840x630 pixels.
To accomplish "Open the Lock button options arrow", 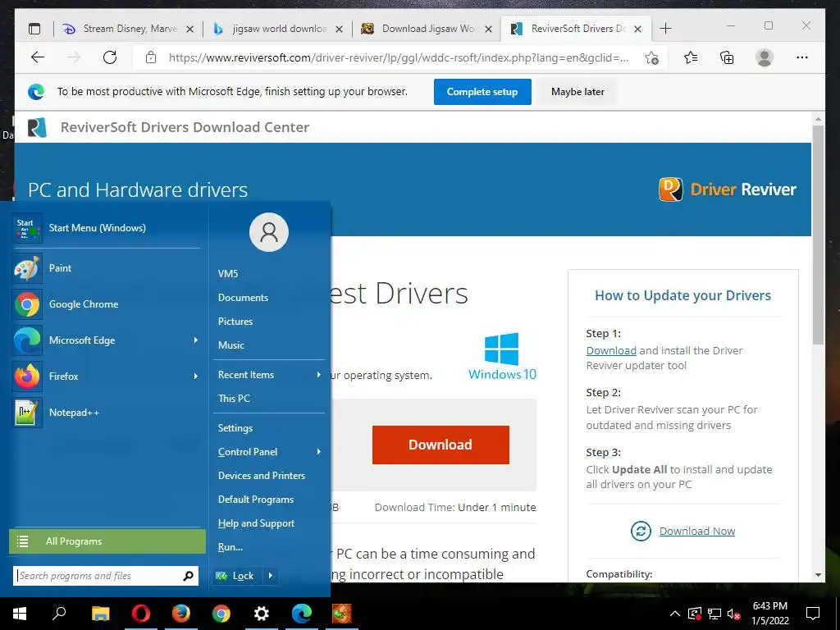I will [x=271, y=576].
